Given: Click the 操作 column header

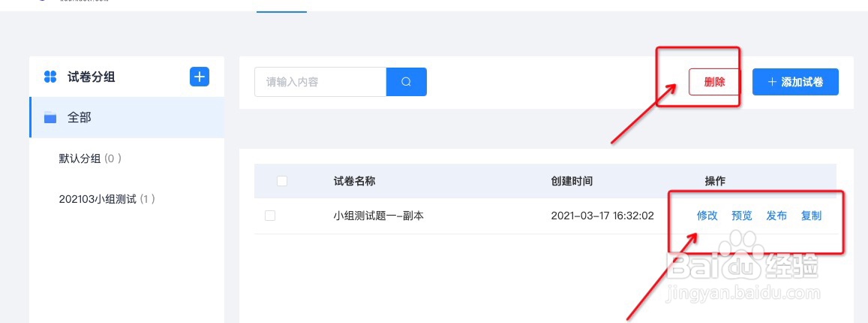Looking at the screenshot, I should [715, 181].
